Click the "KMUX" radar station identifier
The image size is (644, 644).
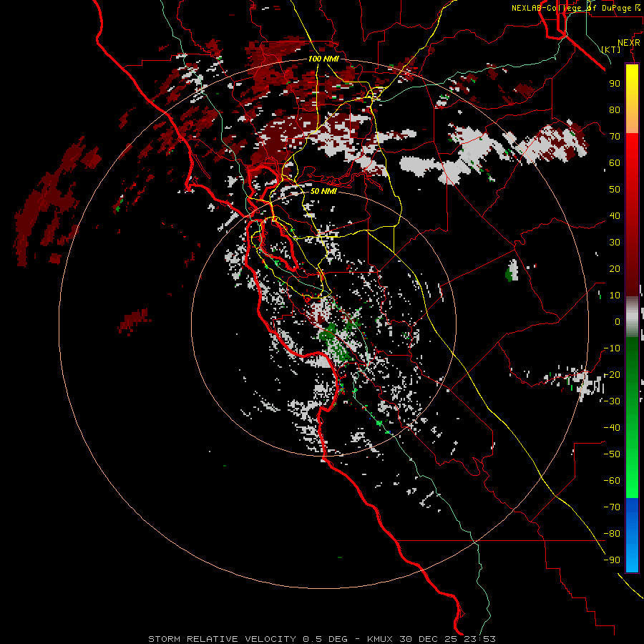coord(379,639)
